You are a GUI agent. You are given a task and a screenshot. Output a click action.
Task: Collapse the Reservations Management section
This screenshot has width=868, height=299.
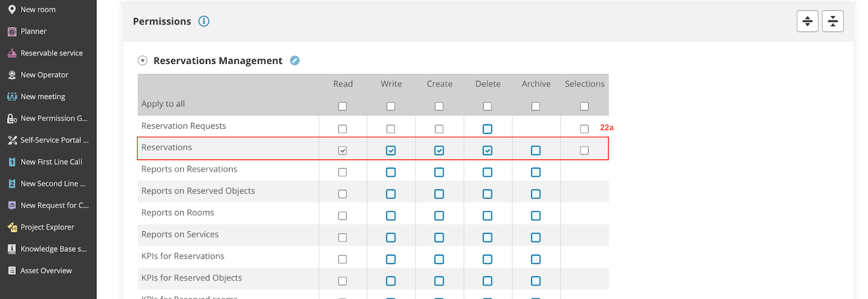point(143,61)
